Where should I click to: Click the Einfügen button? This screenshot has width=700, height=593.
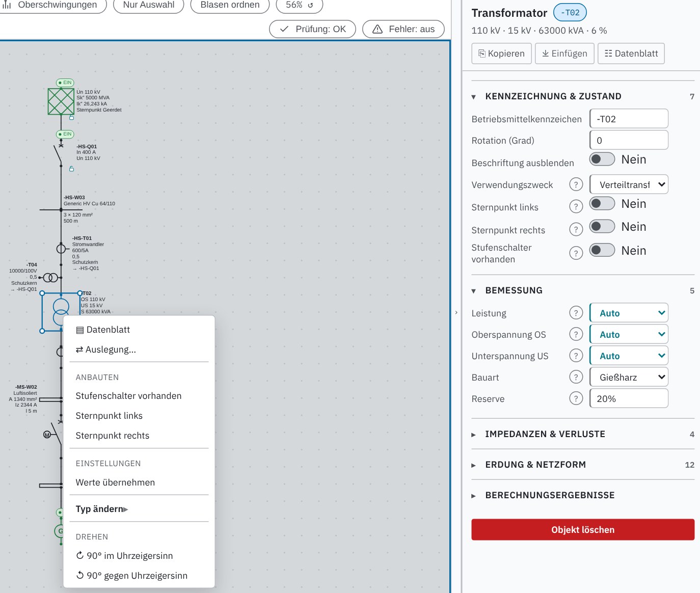(x=564, y=53)
